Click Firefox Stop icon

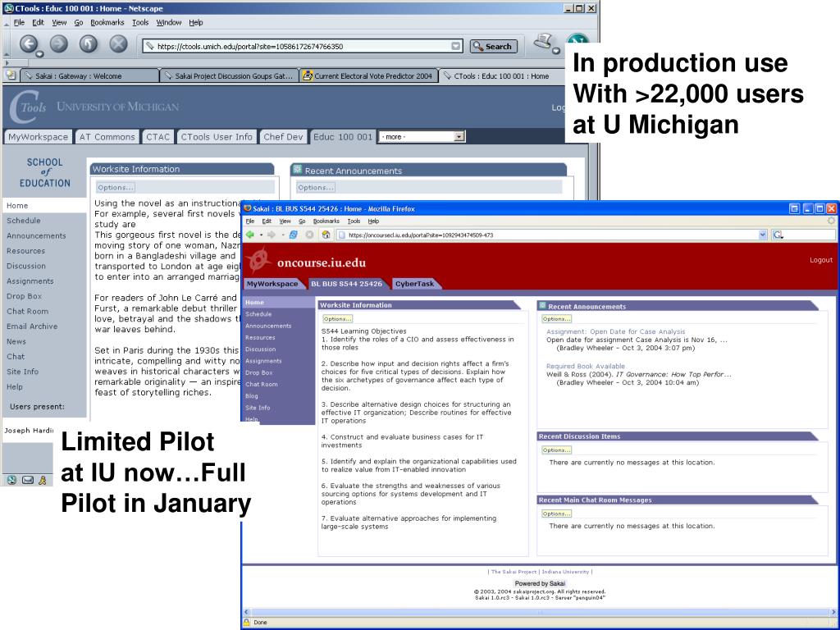pos(309,235)
